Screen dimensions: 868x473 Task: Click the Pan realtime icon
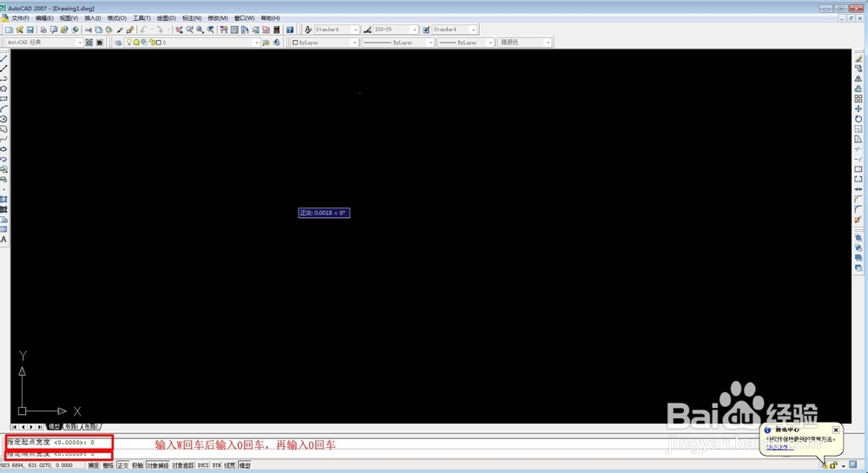pyautogui.click(x=180, y=30)
